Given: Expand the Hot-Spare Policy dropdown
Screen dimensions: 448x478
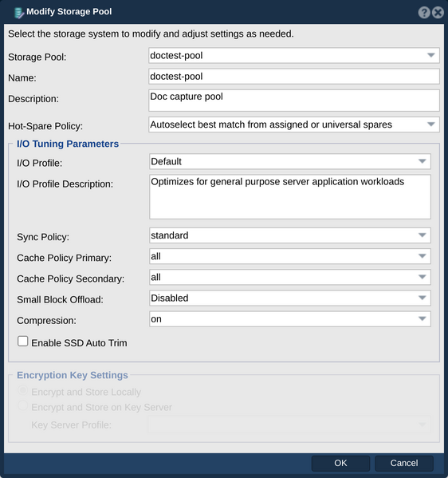Looking at the screenshot, I should pyautogui.click(x=294, y=124).
